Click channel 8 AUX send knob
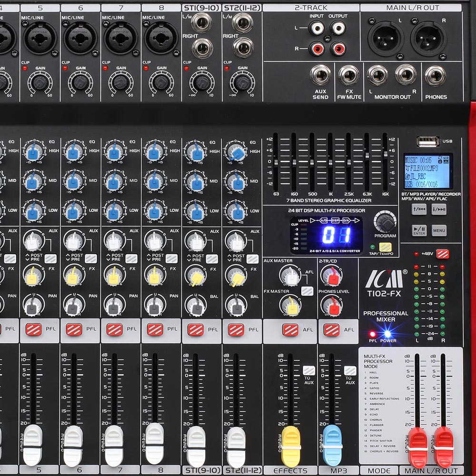This screenshot has height=476, width=476. 155,241
